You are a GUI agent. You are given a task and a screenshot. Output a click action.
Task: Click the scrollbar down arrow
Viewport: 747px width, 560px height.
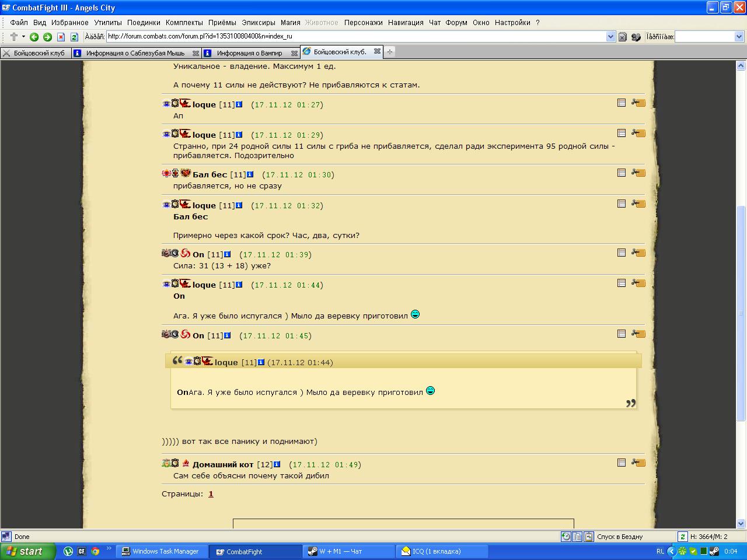pos(741,523)
